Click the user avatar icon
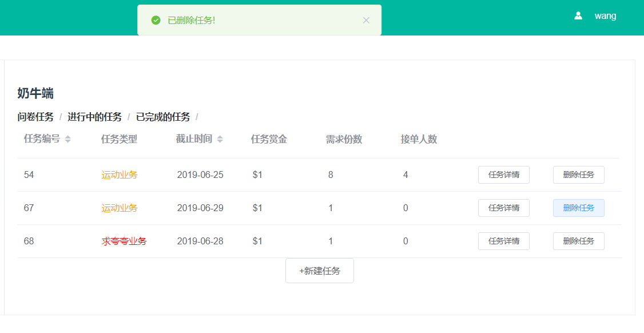Screen dimensions: 644x333 coord(578,16)
